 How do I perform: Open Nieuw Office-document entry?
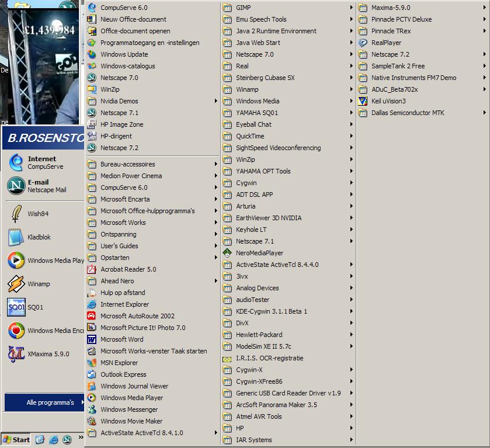[x=152, y=19]
